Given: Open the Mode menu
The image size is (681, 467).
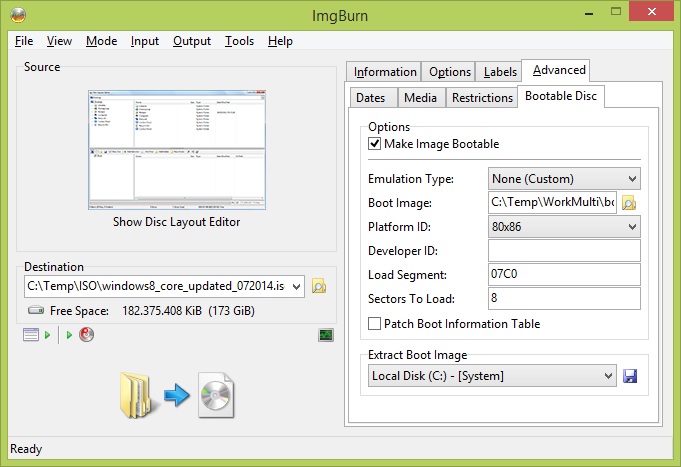Looking at the screenshot, I should (102, 41).
